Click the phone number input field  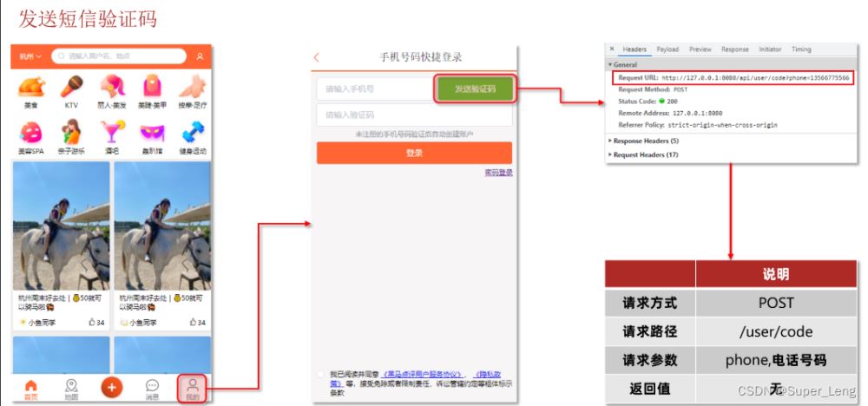coord(377,88)
